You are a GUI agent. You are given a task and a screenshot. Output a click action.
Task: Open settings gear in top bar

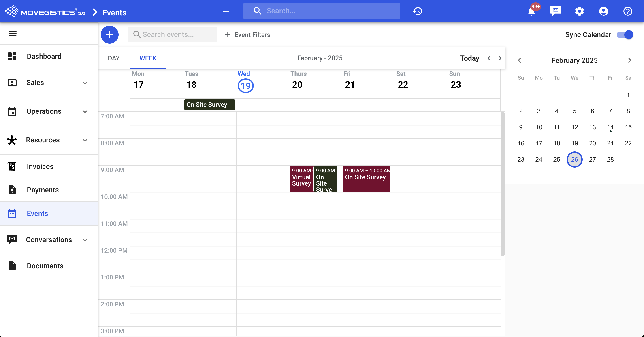point(580,11)
